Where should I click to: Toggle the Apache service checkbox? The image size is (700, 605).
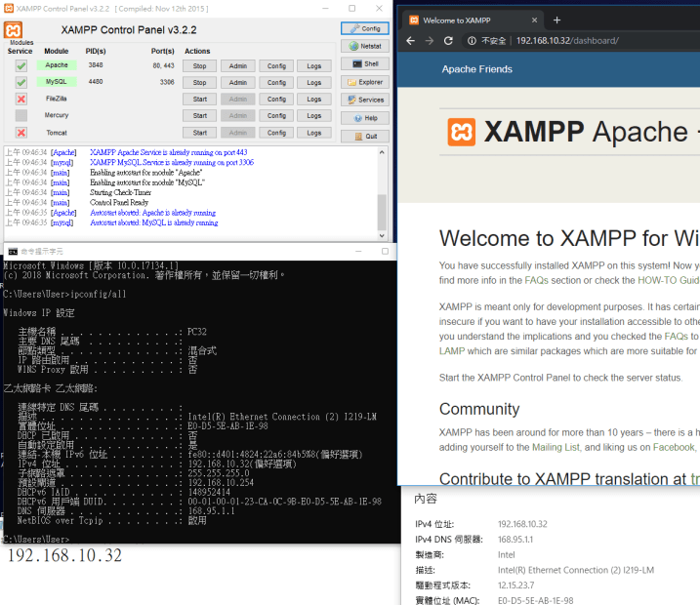pyautogui.click(x=21, y=66)
